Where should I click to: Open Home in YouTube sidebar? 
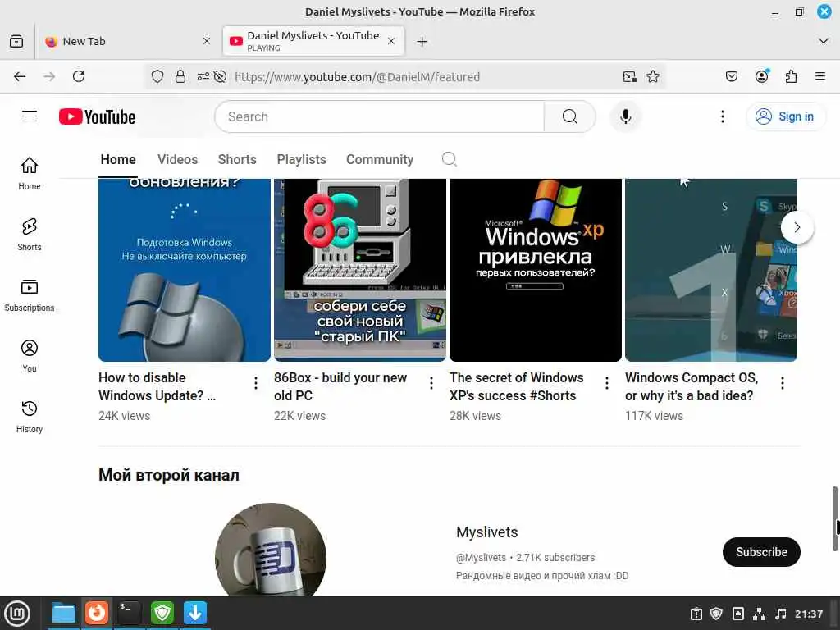30,174
